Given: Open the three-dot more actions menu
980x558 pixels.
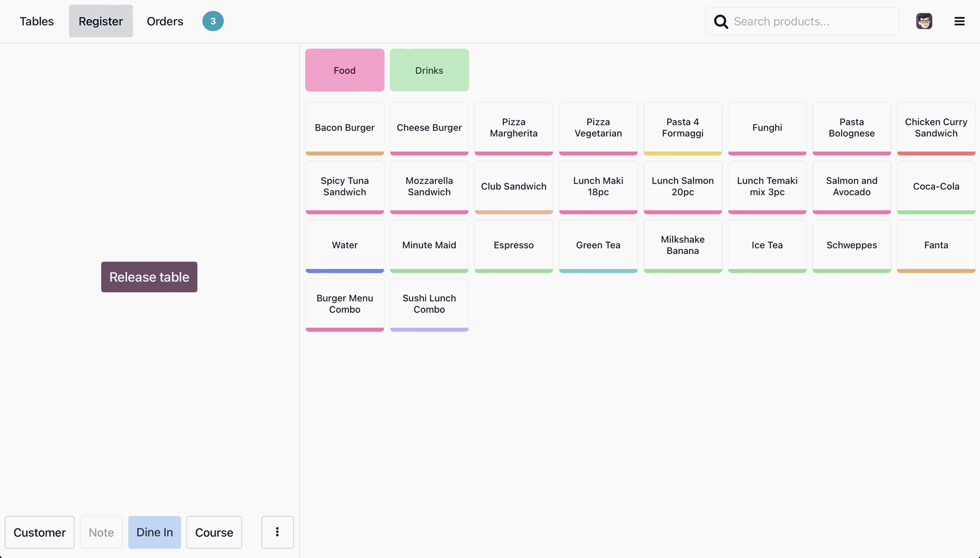Looking at the screenshot, I should pyautogui.click(x=277, y=532).
